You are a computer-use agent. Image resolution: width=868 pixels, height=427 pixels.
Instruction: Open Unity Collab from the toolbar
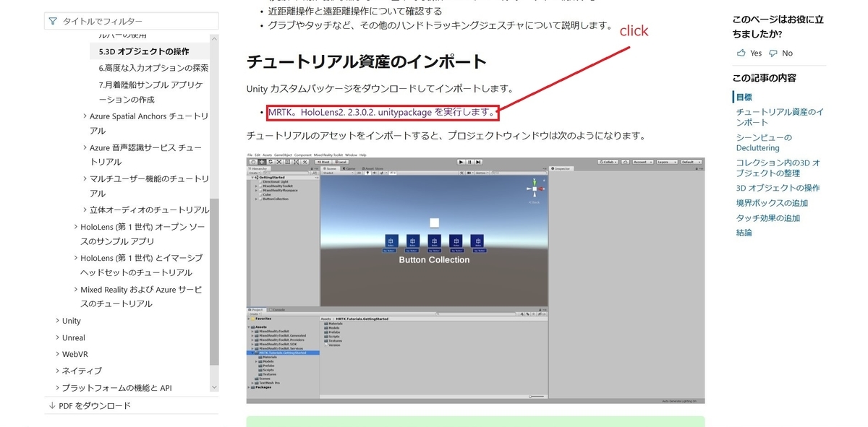pos(608,162)
